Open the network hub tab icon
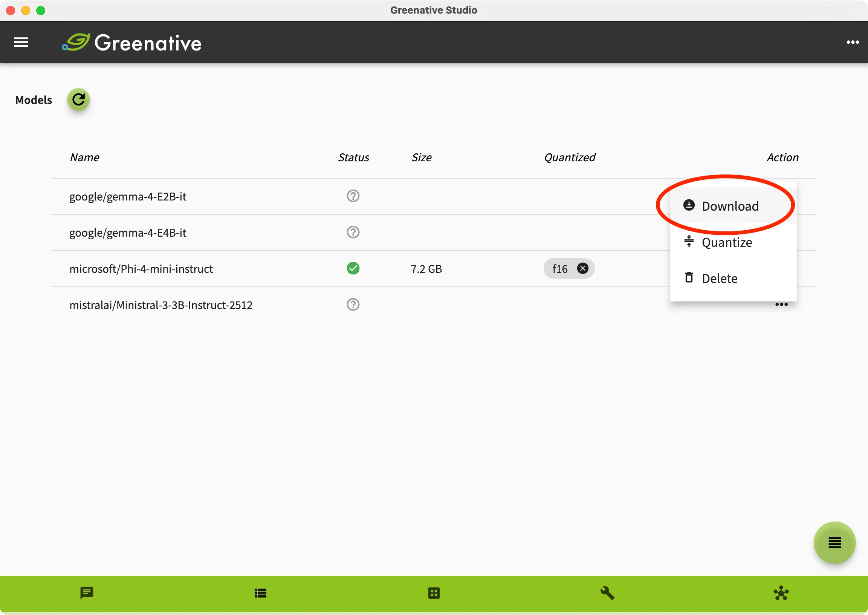This screenshot has width=868, height=615. click(x=781, y=593)
